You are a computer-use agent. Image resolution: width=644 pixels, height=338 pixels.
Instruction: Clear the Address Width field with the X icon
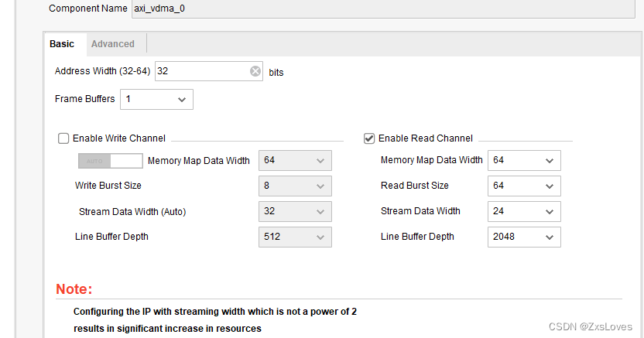coord(255,72)
